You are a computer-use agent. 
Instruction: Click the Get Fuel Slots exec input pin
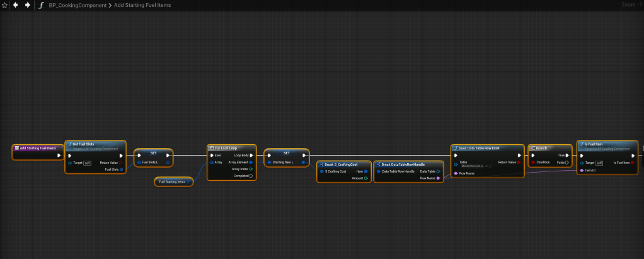point(70,156)
